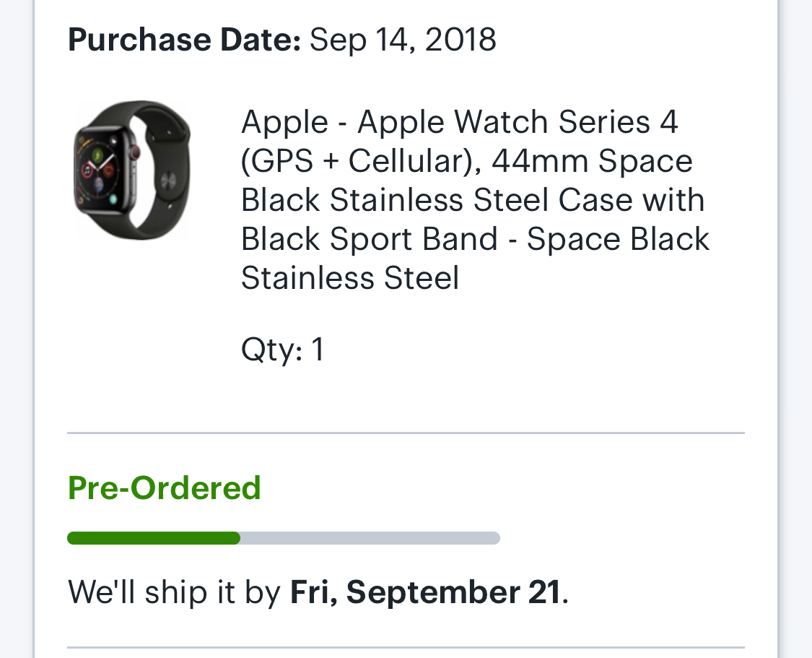The width and height of the screenshot is (812, 658).
Task: Click the divider line above Pre-Ordered
Action: [406, 433]
